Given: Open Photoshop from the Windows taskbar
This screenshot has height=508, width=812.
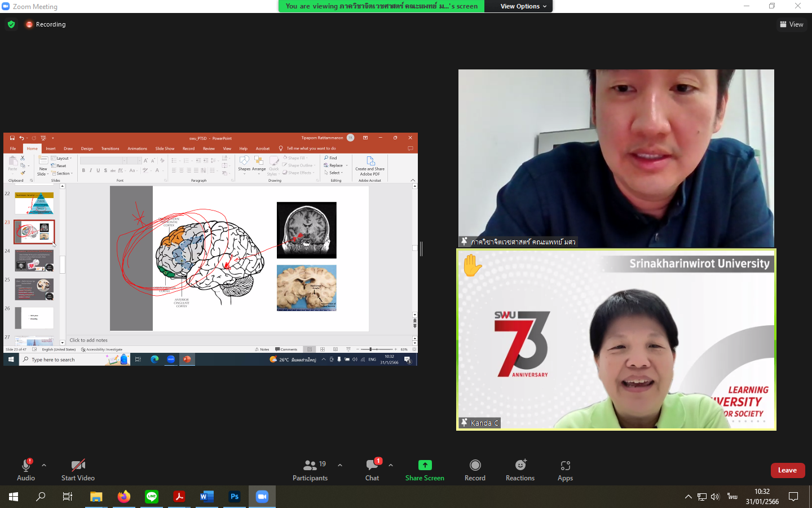Looking at the screenshot, I should (x=235, y=497).
